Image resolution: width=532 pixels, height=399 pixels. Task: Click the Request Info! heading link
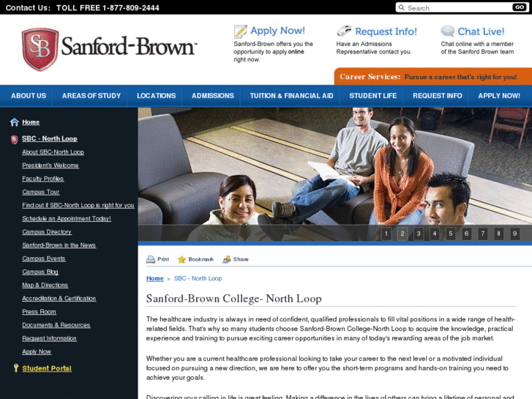[386, 31]
